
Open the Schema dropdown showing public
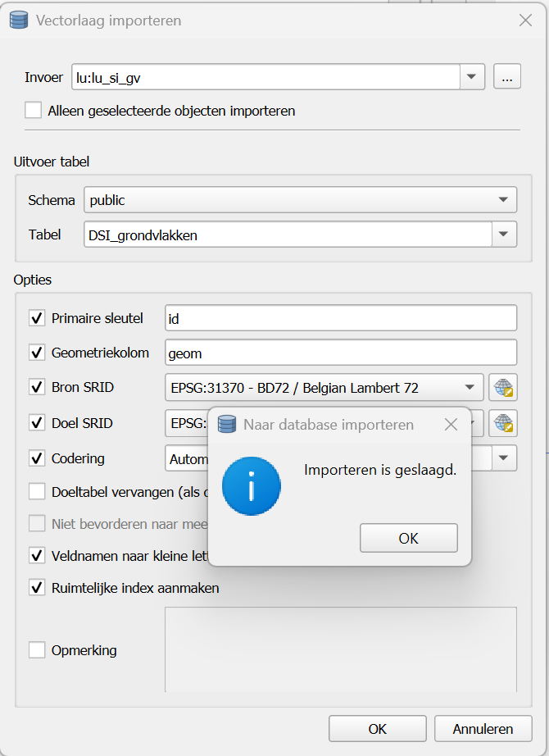click(506, 199)
